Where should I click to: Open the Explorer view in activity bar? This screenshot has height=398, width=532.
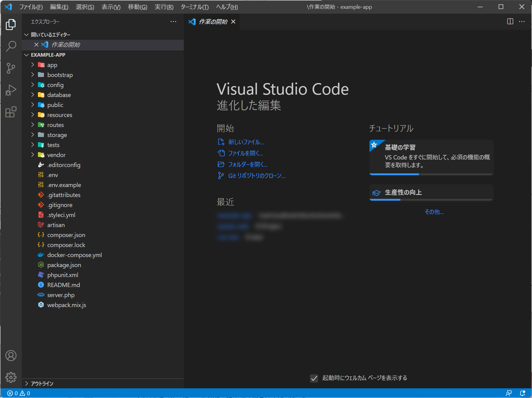pyautogui.click(x=11, y=25)
